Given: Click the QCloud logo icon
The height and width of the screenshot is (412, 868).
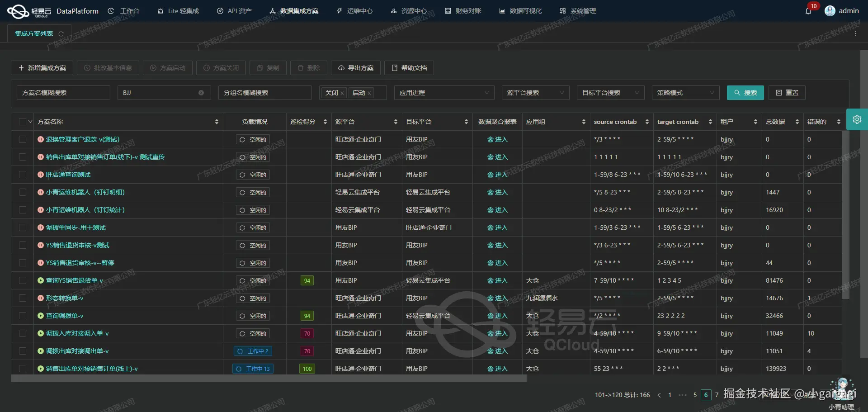Looking at the screenshot, I should 18,11.
